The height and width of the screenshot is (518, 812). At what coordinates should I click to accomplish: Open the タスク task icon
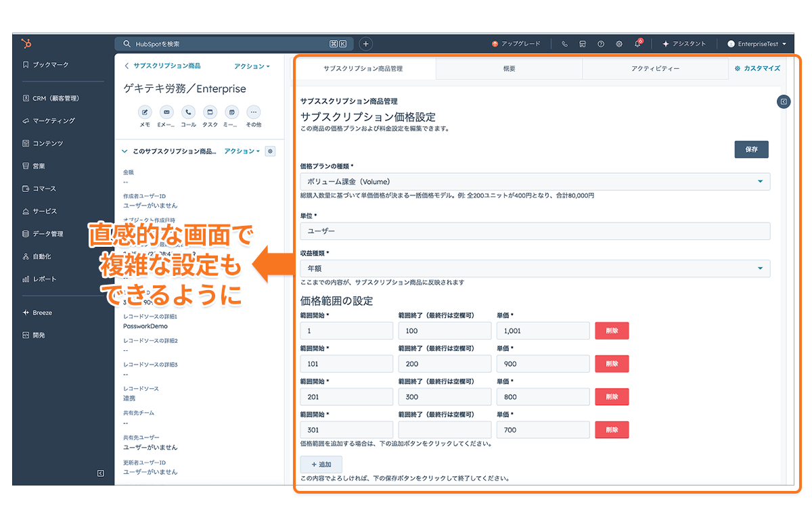[x=210, y=112]
